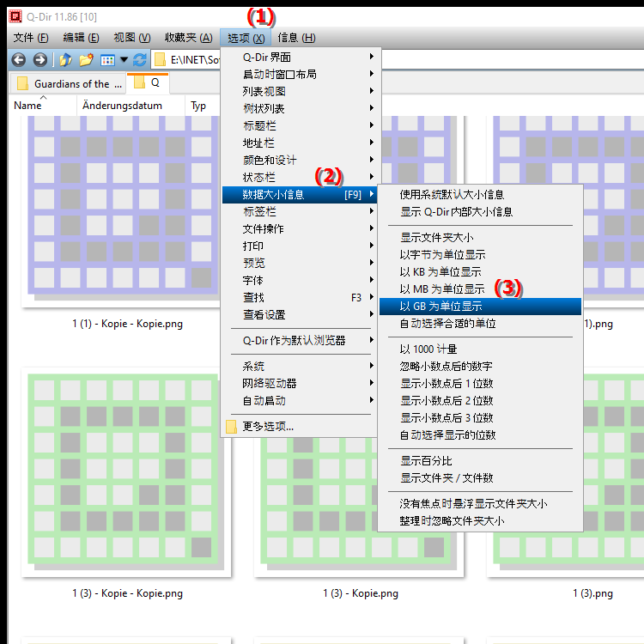
Task: Open the 打印 submenu
Action: tap(301, 246)
